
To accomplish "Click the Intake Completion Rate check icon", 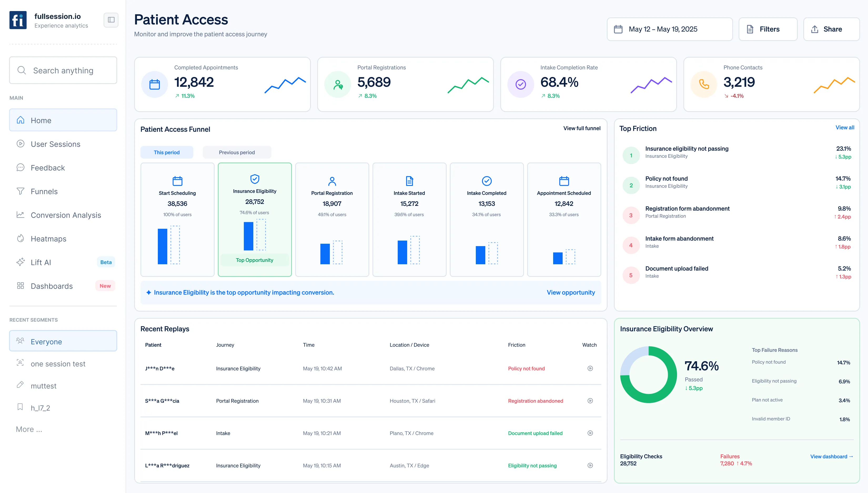I will (x=521, y=84).
